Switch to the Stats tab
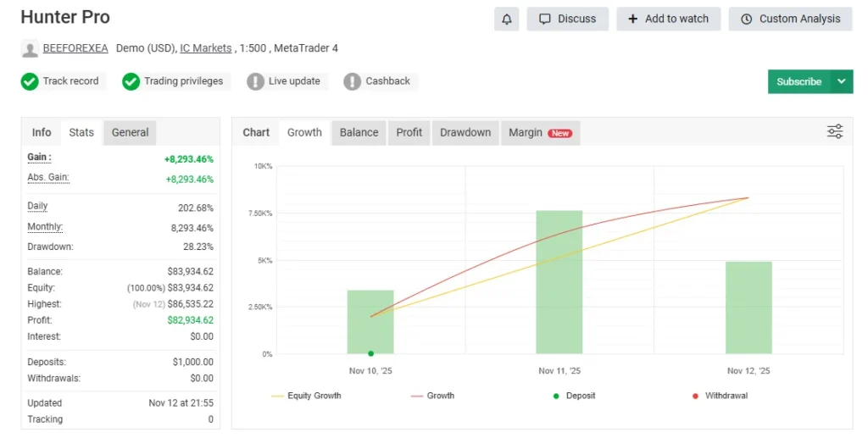This screenshot has width=868, height=438. (x=81, y=133)
